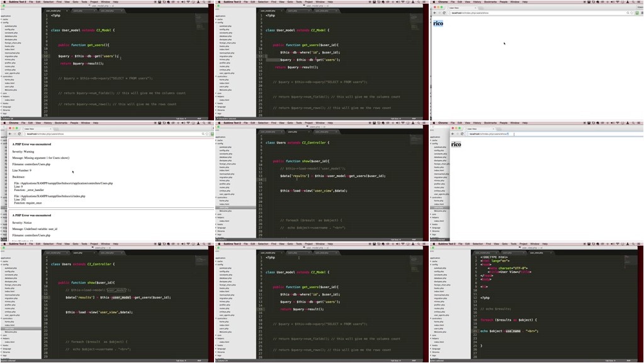Open History menu in top-right Chrome frame
Screen dimensions: 644x363
tap(477, 2)
